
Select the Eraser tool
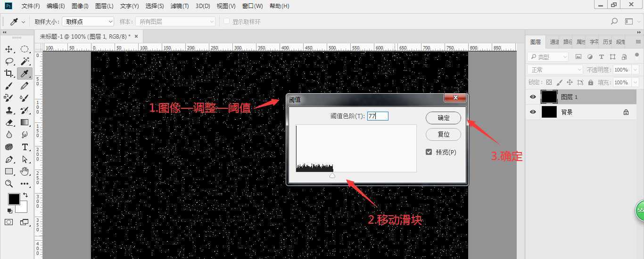9,122
